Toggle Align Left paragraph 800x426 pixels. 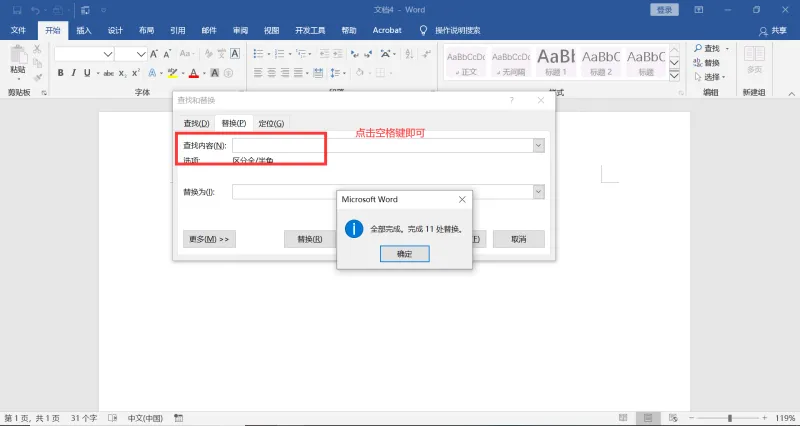coord(258,73)
